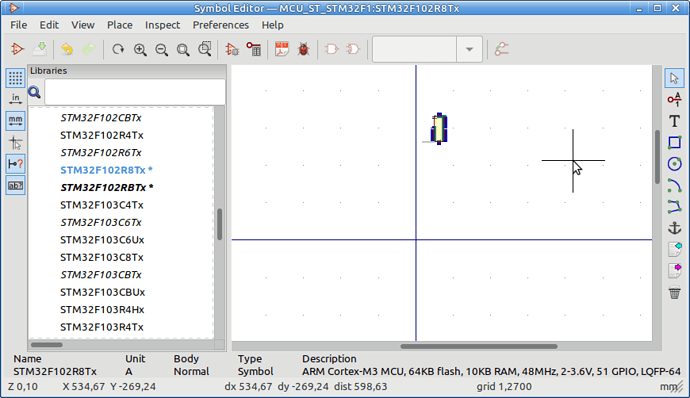
Task: Switch units to millimeters
Action: coord(15,121)
